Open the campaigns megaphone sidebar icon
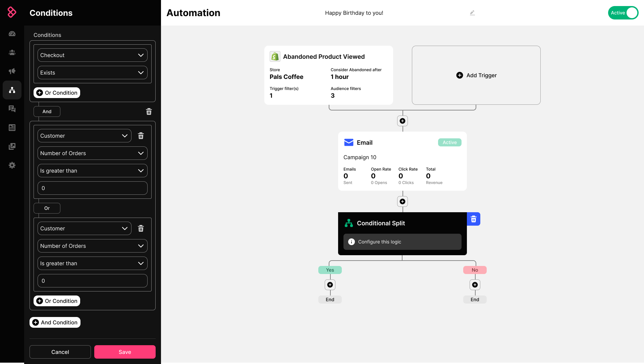The height and width of the screenshot is (364, 644). coord(12,71)
